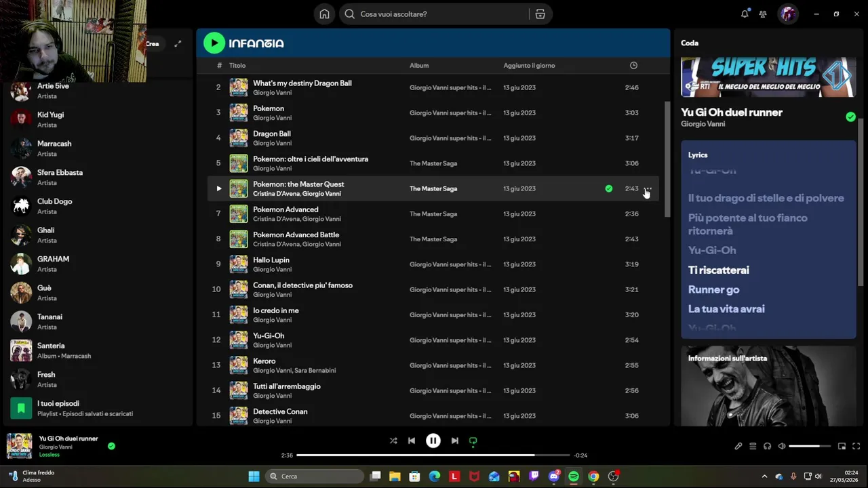The width and height of the screenshot is (868, 488).
Task: Open Giorgio Vanni link in now playing bar
Action: pos(56,447)
